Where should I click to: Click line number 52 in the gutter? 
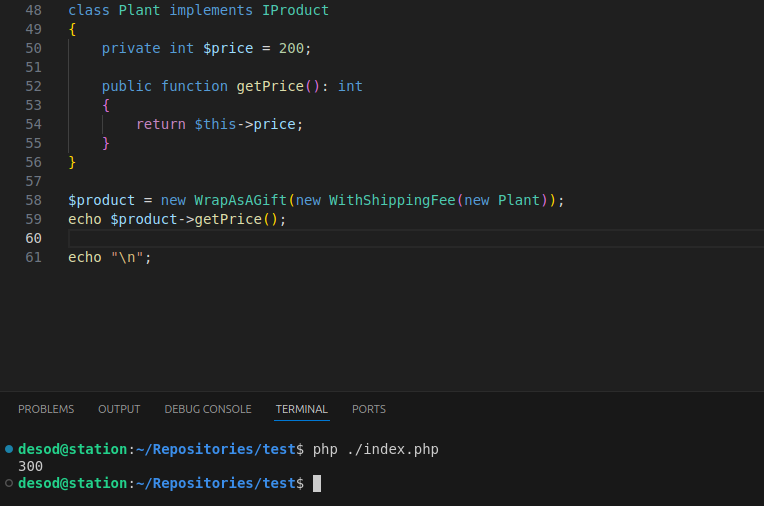(33, 86)
